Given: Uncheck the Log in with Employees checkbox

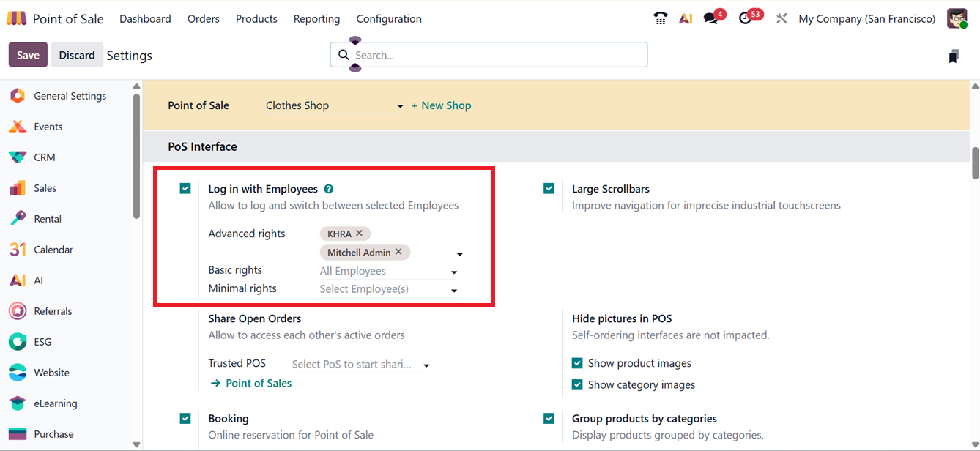Looking at the screenshot, I should coord(185,189).
